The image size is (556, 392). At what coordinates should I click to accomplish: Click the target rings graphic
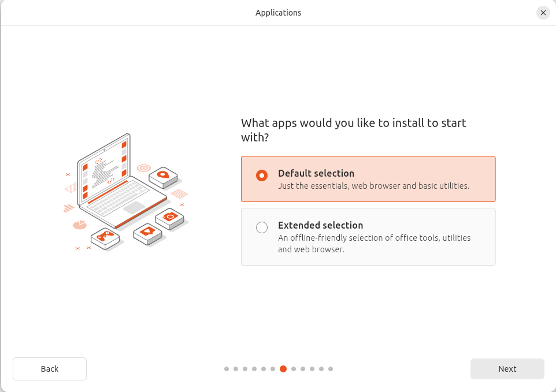click(x=143, y=168)
